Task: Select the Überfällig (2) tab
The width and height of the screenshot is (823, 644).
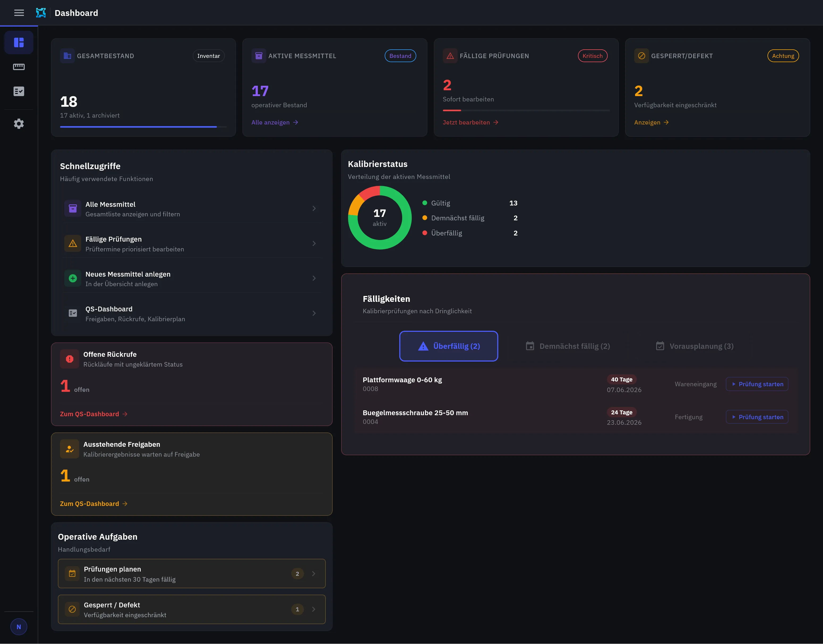Action: pos(449,346)
